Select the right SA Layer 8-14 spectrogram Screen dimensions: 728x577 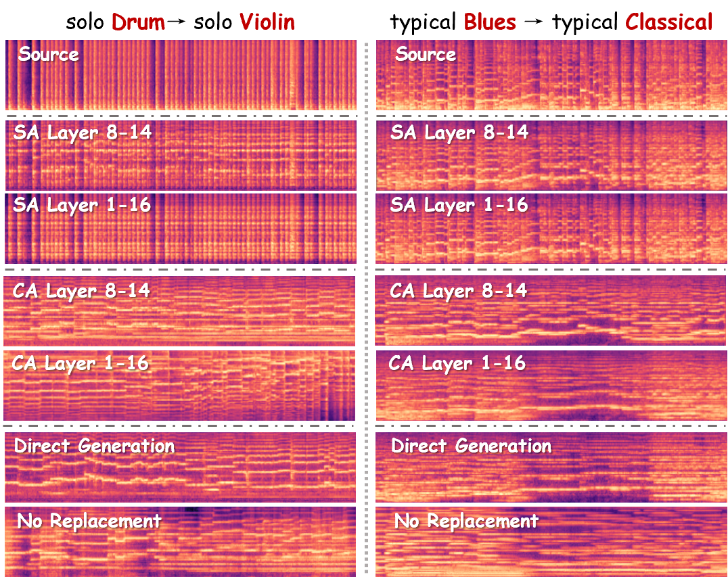tap(551, 155)
